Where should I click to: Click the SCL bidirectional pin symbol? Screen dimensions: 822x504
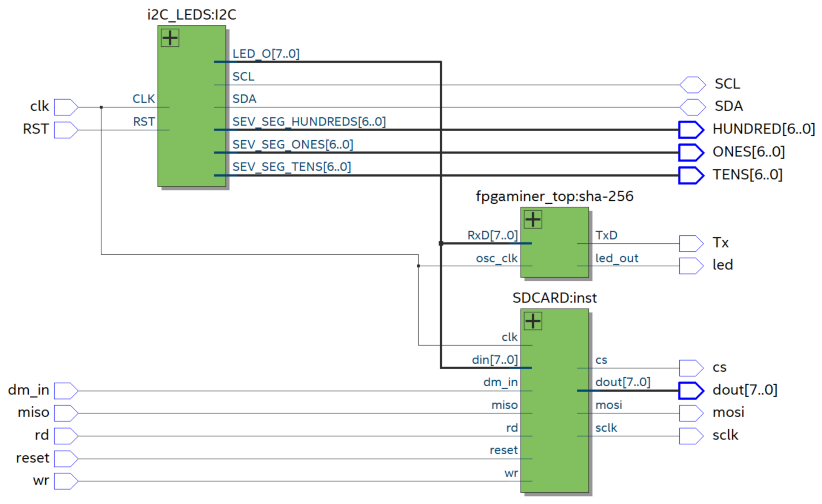click(692, 85)
